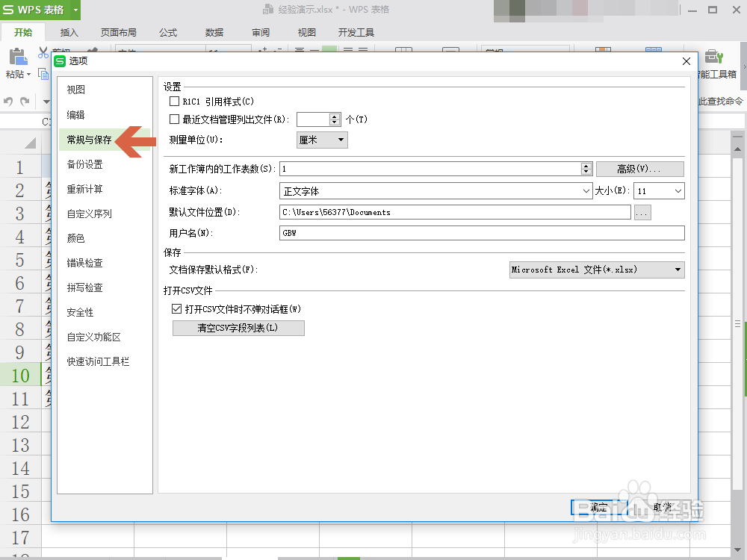Screen dimensions: 747x560
Task: Click the Redo arrow icon
Action: [x=24, y=102]
